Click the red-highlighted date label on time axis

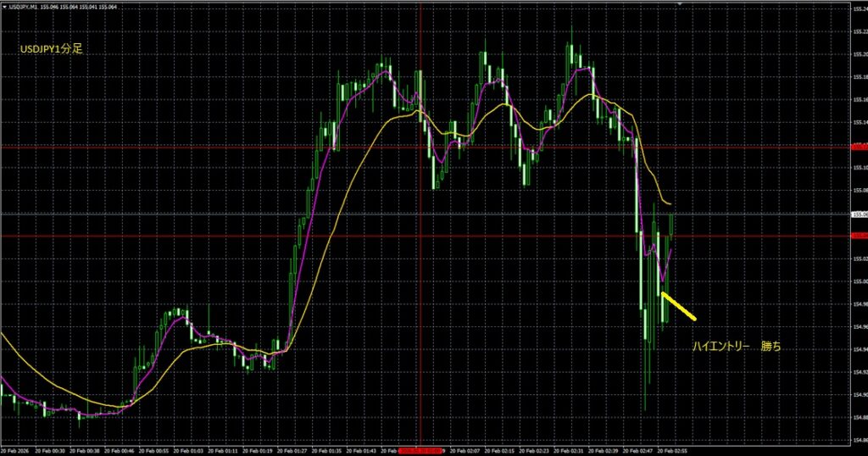(420, 451)
